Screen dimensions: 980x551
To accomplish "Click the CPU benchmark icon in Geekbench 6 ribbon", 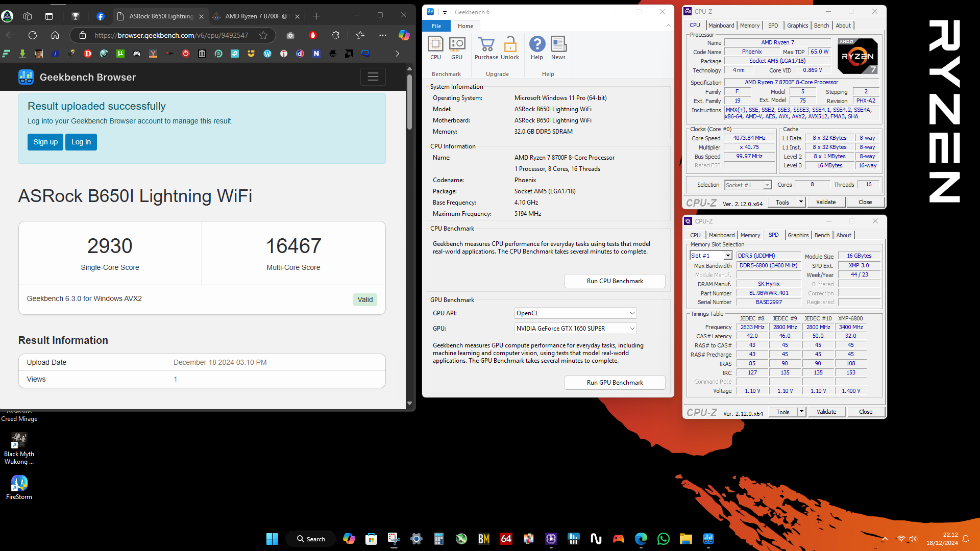I will 435,48.
